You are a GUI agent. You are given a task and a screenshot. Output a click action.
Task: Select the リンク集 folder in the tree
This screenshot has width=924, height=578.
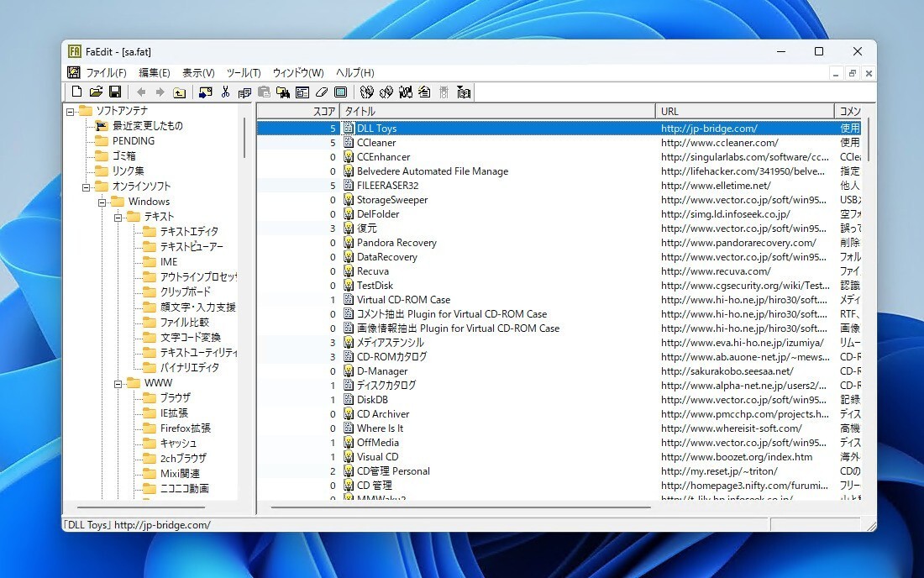click(x=129, y=171)
